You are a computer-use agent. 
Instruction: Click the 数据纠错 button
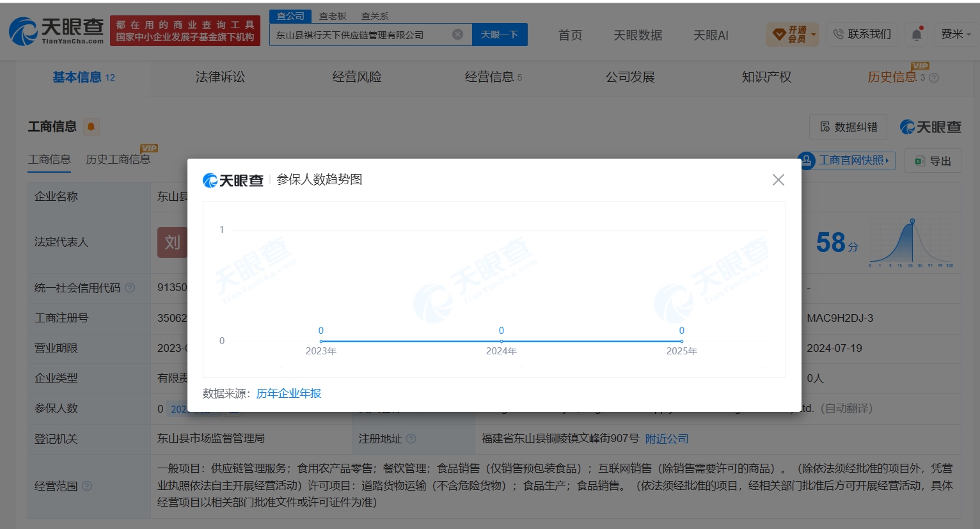point(848,127)
